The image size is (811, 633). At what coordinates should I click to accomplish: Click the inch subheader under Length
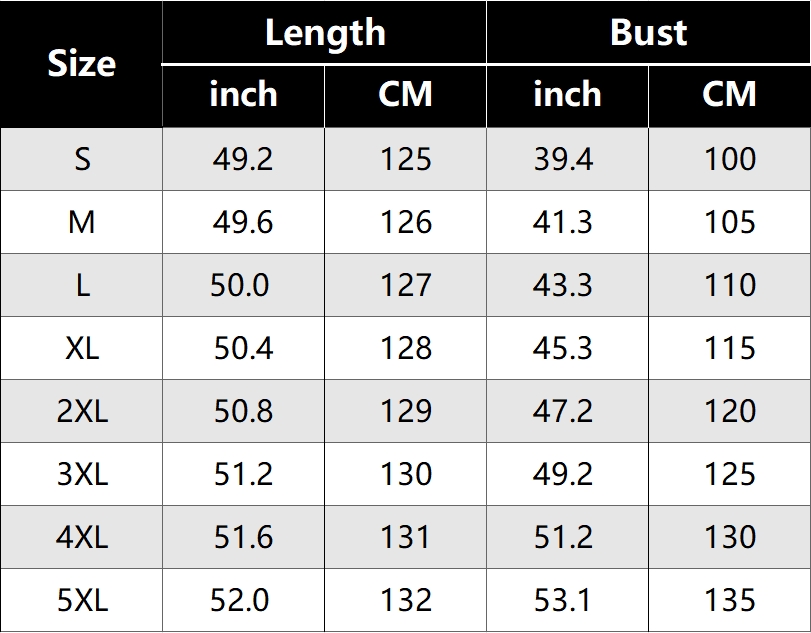(x=243, y=95)
